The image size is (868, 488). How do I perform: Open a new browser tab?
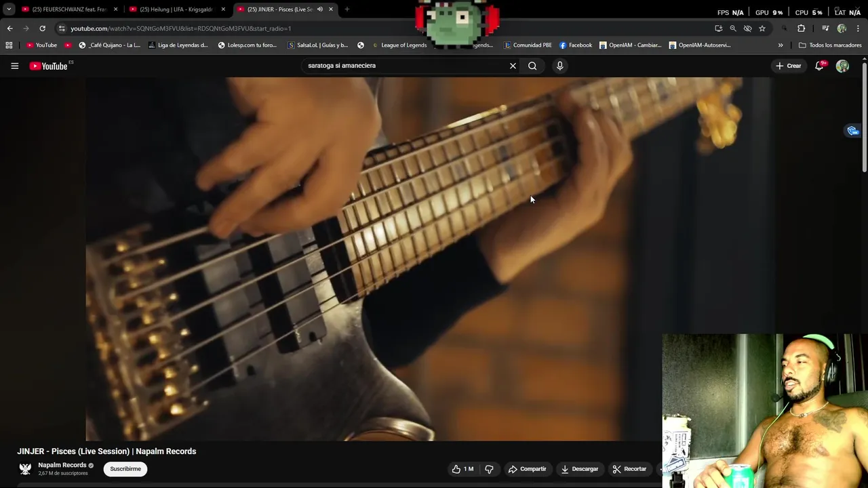(x=347, y=9)
